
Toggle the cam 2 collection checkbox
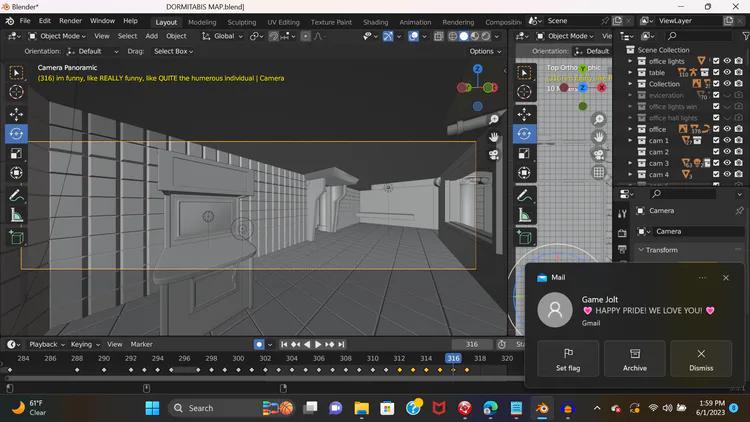click(x=716, y=152)
